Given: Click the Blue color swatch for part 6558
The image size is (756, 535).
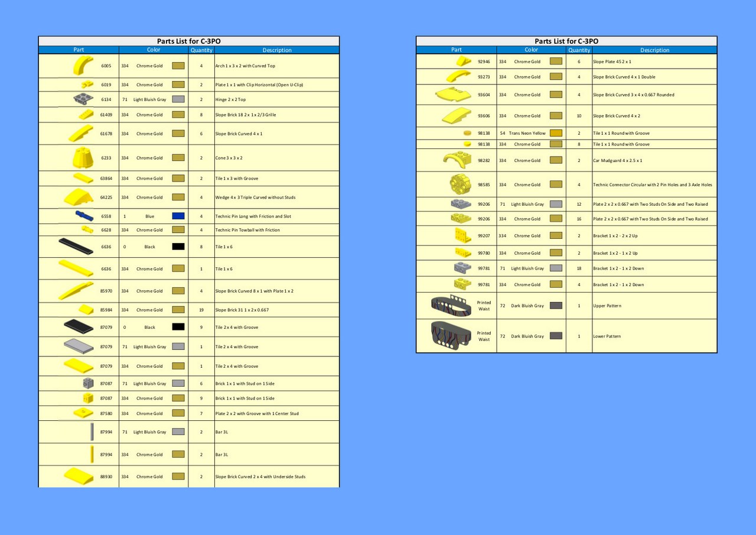Looking at the screenshot, I should [x=178, y=216].
